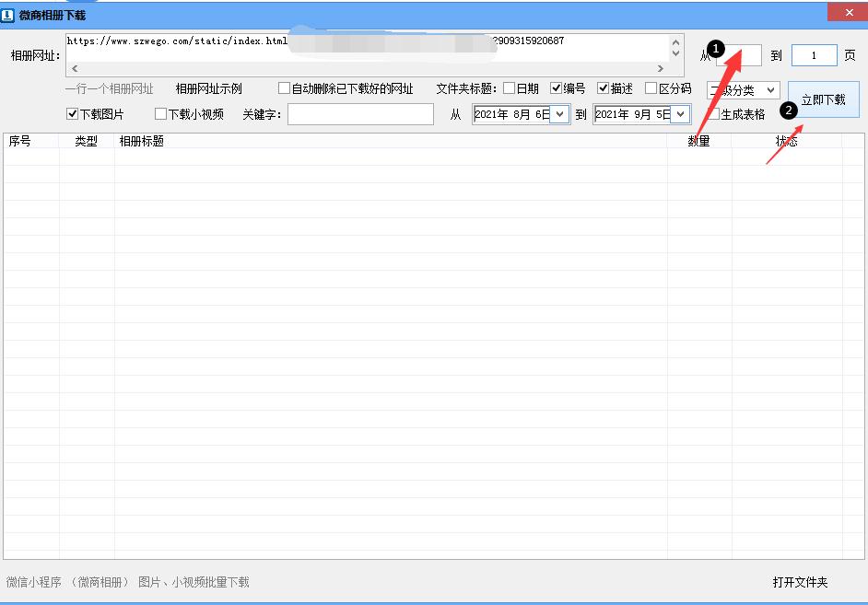This screenshot has width=868, height=605.
Task: Toggle the 日期 folder title checkbox
Action: pos(509,89)
